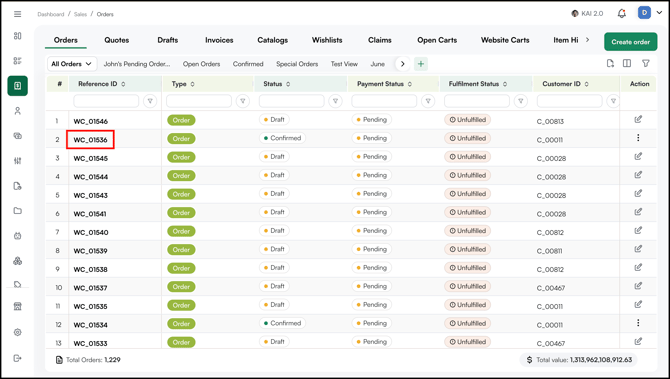Screen dimensions: 670x379
Task: Click the funnel filter icon in toolbar
Action: (646, 63)
